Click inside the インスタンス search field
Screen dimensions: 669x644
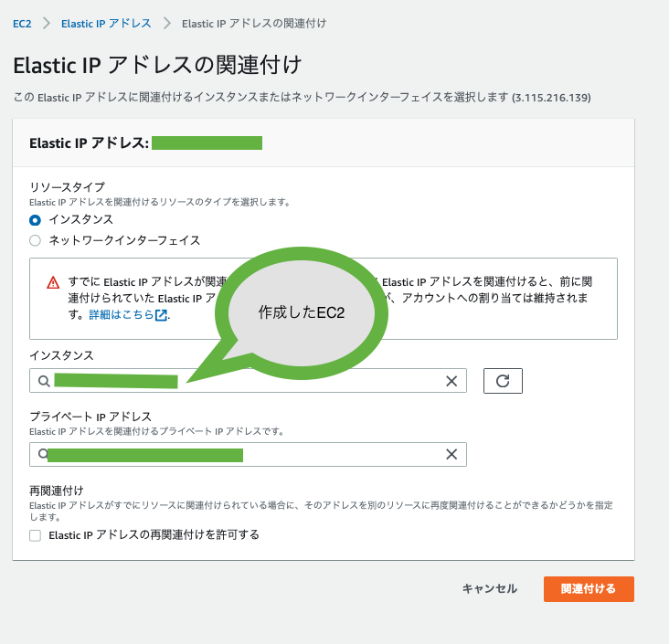(248, 381)
